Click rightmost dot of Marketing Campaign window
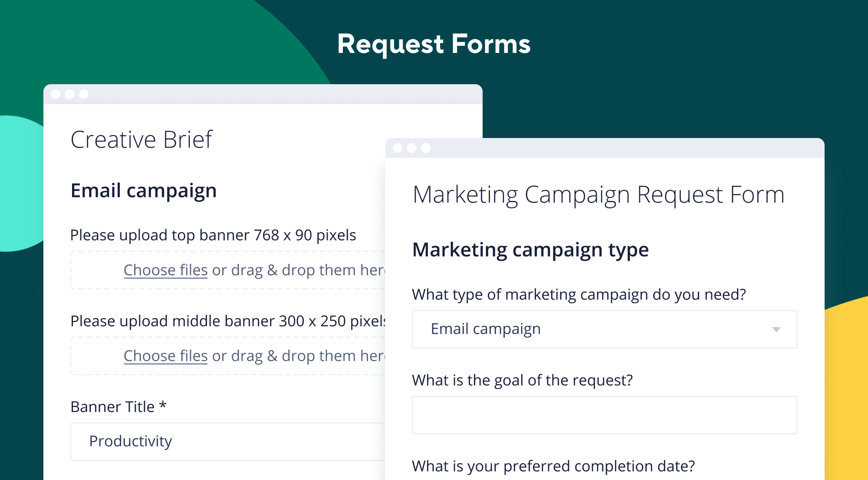This screenshot has width=868, height=480. click(426, 148)
